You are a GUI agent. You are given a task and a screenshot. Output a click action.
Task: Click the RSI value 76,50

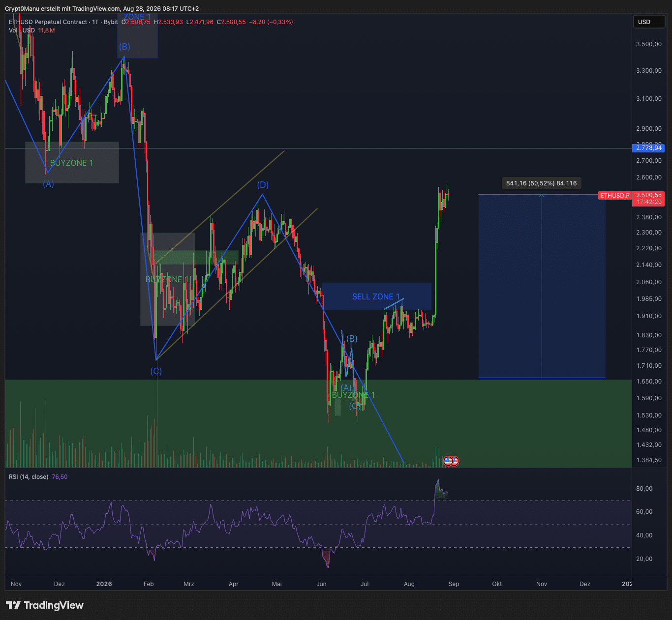(60, 477)
